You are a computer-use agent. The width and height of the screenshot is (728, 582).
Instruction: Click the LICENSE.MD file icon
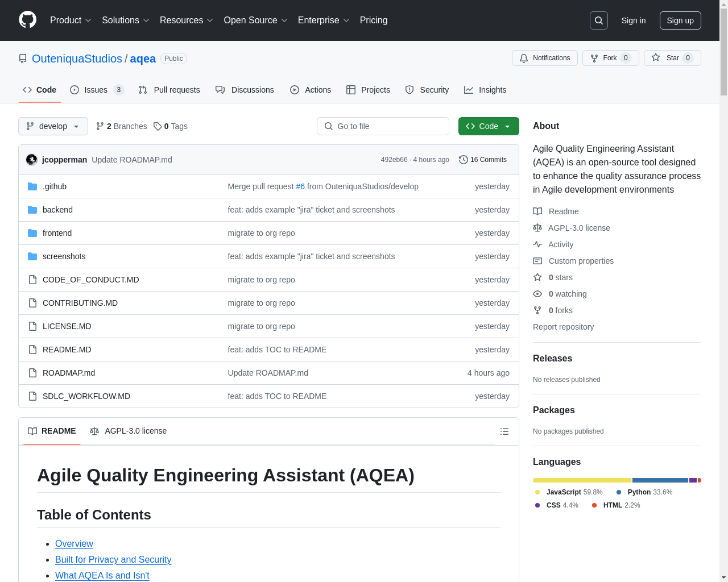coord(32,326)
